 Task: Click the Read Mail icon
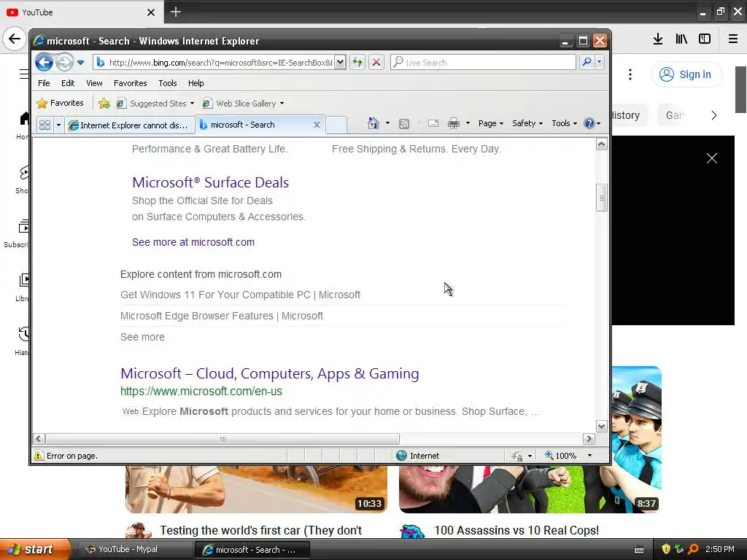[x=433, y=123]
